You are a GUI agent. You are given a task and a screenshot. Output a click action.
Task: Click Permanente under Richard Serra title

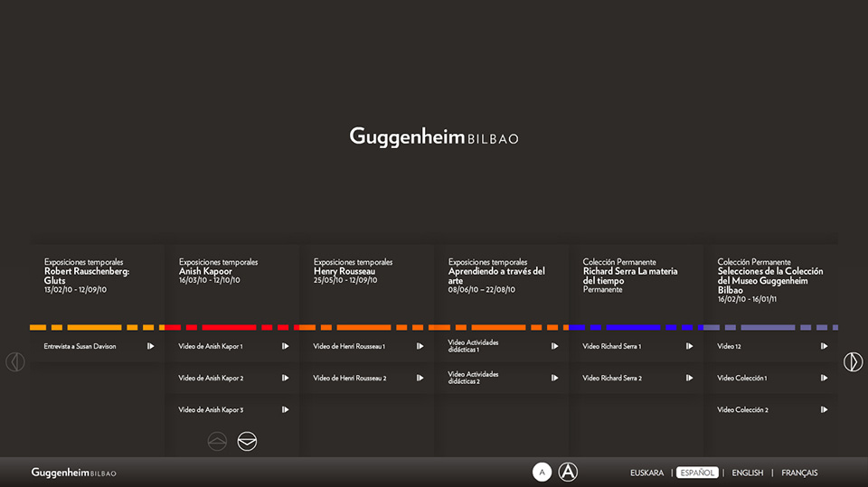point(602,289)
